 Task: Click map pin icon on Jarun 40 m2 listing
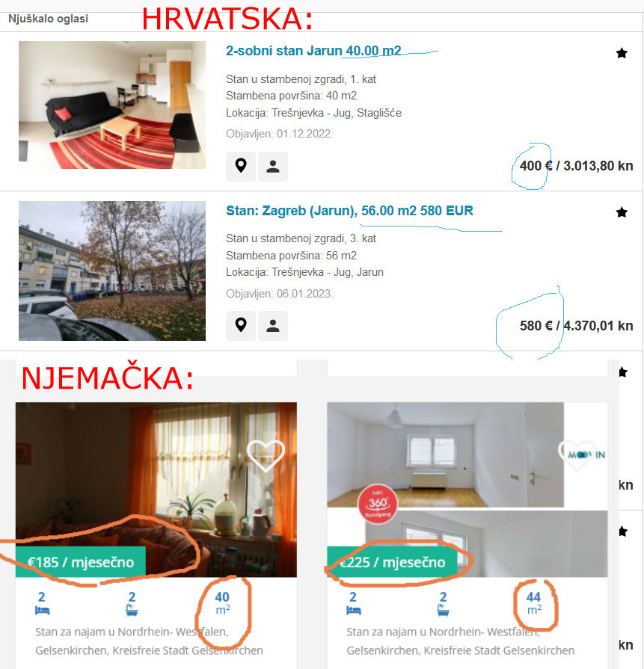241,167
